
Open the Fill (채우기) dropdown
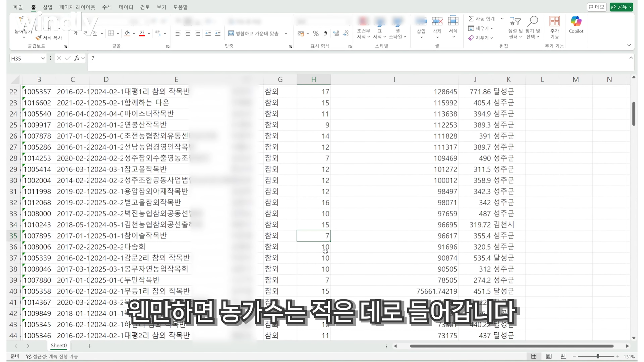point(481,28)
